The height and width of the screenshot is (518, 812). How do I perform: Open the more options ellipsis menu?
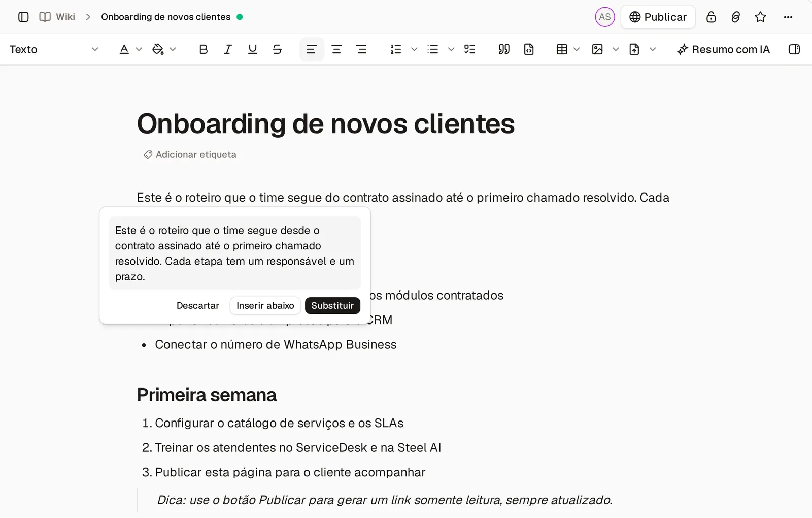[788, 17]
